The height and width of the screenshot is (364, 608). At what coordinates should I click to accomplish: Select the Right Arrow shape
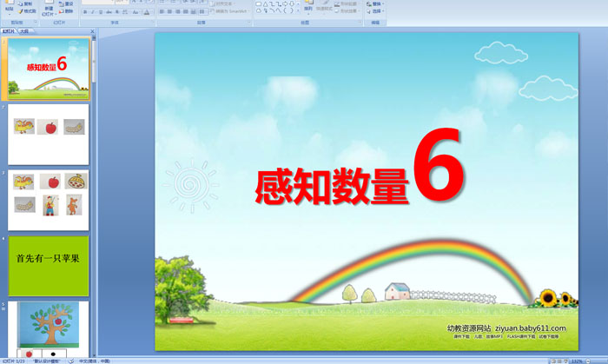[285, 3]
